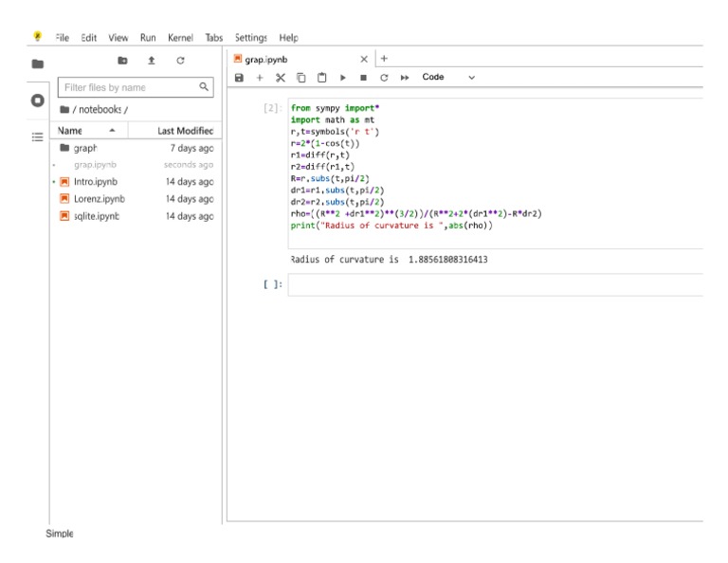Create a new folder in file browser
The height and width of the screenshot is (563, 728).
pos(122,60)
